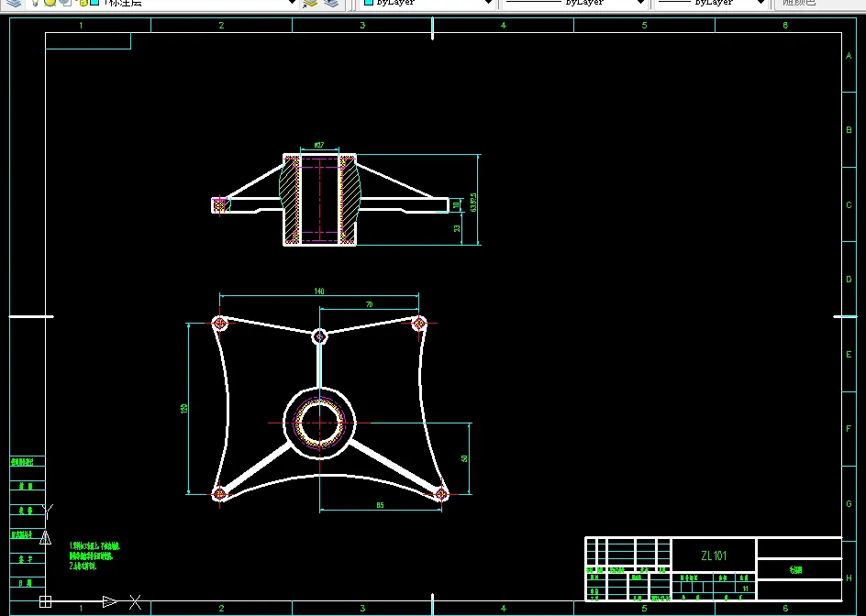Select the 50 vertical dimension text
This screenshot has width=866, height=616.
(x=464, y=458)
